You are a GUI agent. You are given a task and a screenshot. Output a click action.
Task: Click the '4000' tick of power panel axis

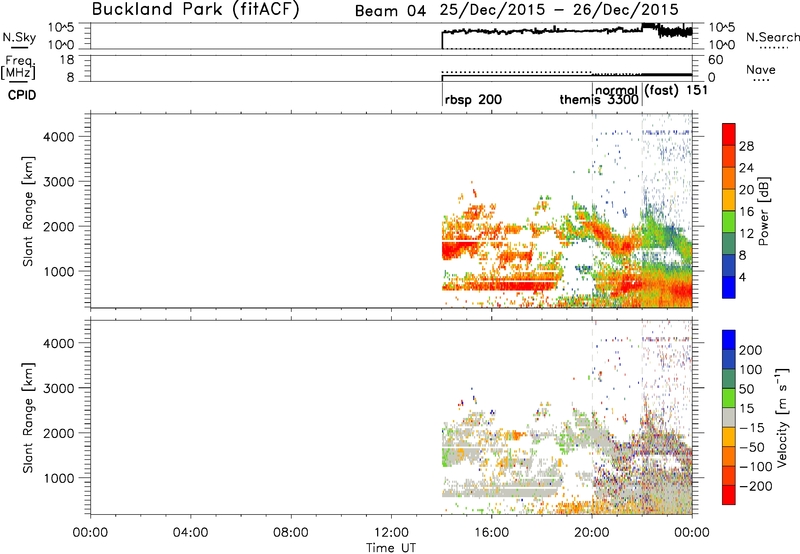pos(59,137)
